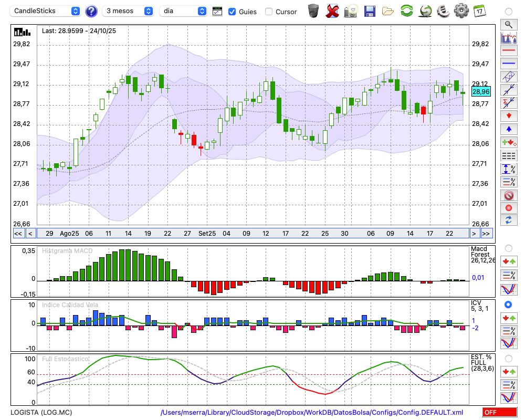Click the '<<' jump back timeline button
The width and height of the screenshot is (525, 420).
point(18,233)
